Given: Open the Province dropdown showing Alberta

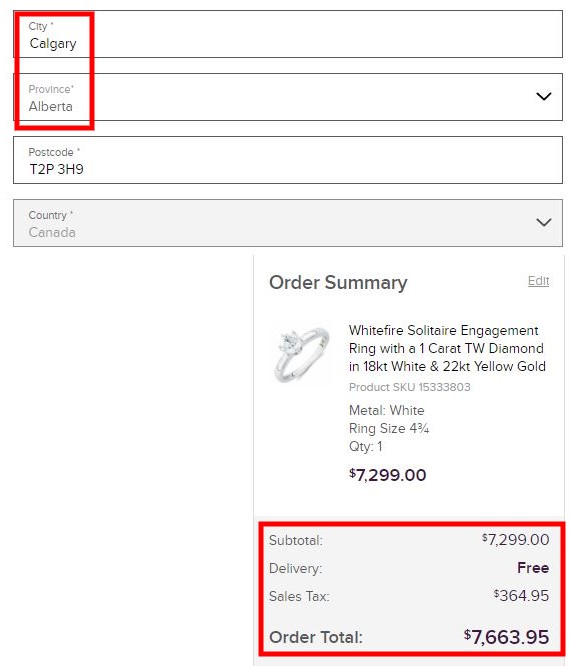Looking at the screenshot, I should 288,97.
